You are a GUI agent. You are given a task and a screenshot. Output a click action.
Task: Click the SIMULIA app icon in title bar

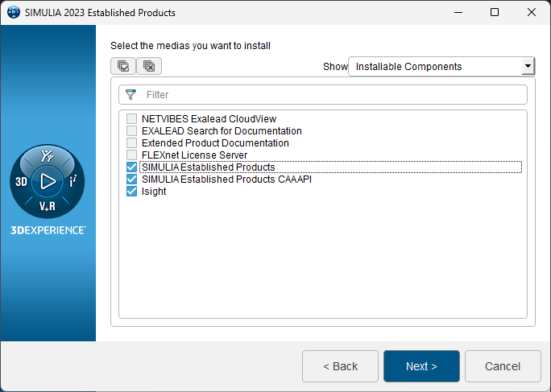(14, 13)
